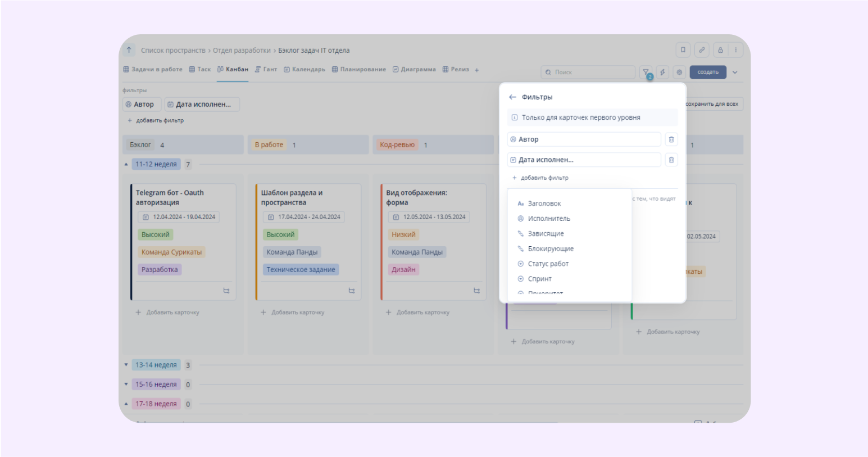868x457 pixels.
Task: Click subtask icon on Шаблон раздела card
Action: click(x=352, y=291)
